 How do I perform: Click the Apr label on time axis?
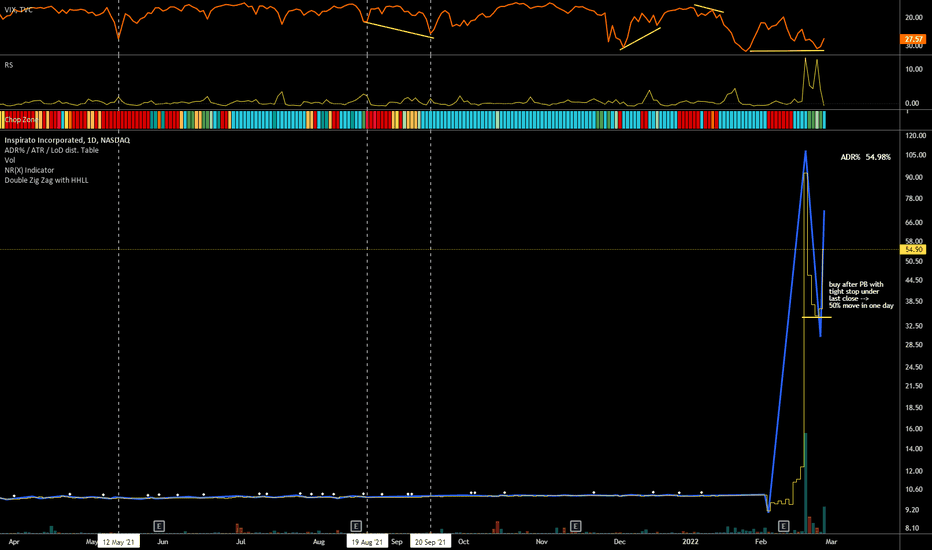[14, 542]
